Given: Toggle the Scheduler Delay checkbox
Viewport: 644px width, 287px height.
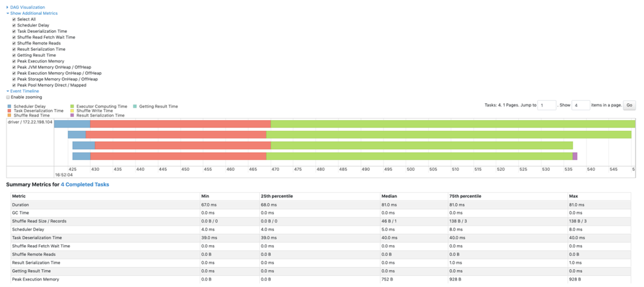Looking at the screenshot, I should (x=14, y=25).
